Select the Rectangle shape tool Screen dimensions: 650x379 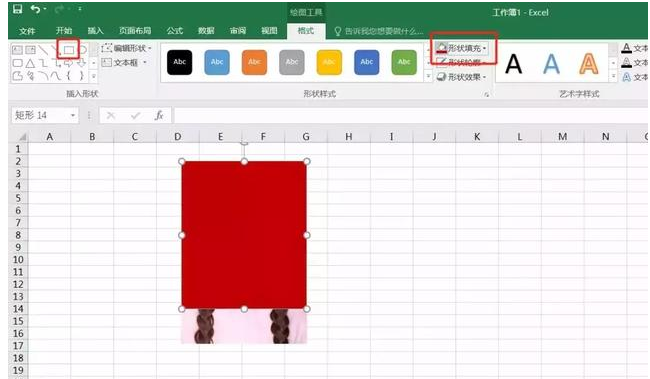(69, 50)
